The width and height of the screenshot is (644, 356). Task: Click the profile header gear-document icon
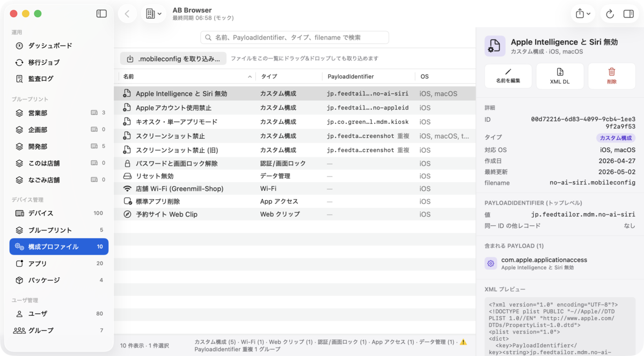tap(495, 46)
